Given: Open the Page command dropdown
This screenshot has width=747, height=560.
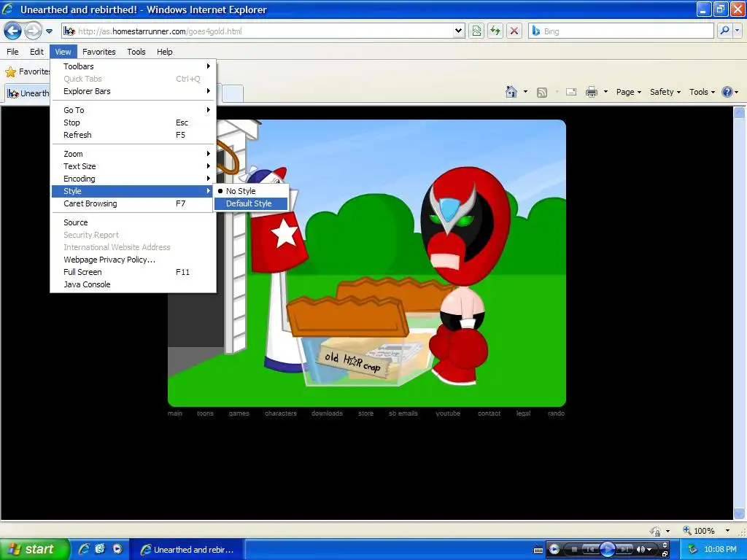Looking at the screenshot, I should point(628,92).
